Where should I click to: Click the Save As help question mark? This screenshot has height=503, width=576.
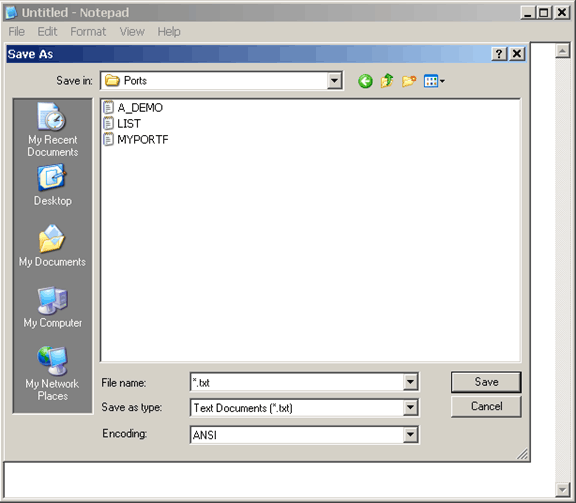tap(499, 54)
